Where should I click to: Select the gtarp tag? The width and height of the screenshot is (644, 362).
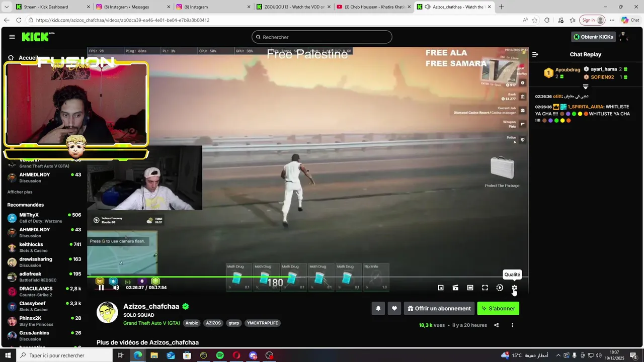[234, 323]
